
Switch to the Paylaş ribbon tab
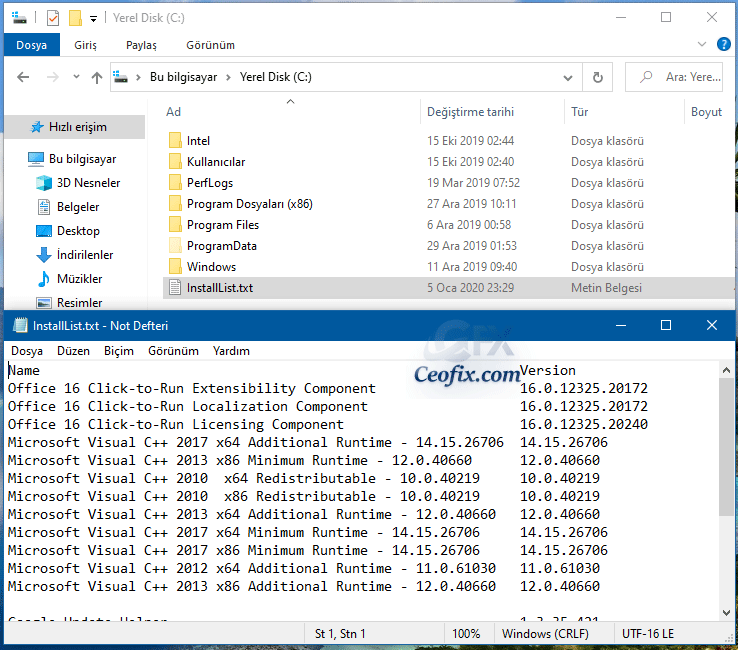tap(141, 45)
